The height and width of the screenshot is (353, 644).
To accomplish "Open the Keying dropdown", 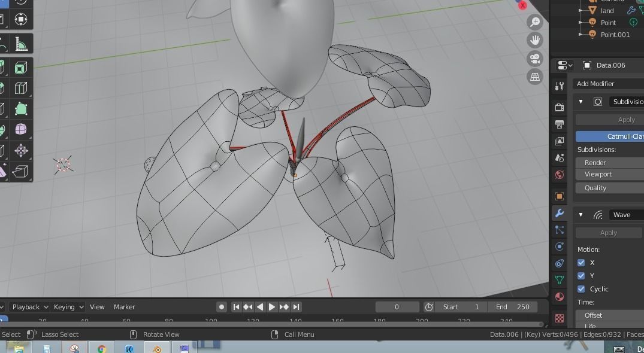I will pyautogui.click(x=68, y=307).
